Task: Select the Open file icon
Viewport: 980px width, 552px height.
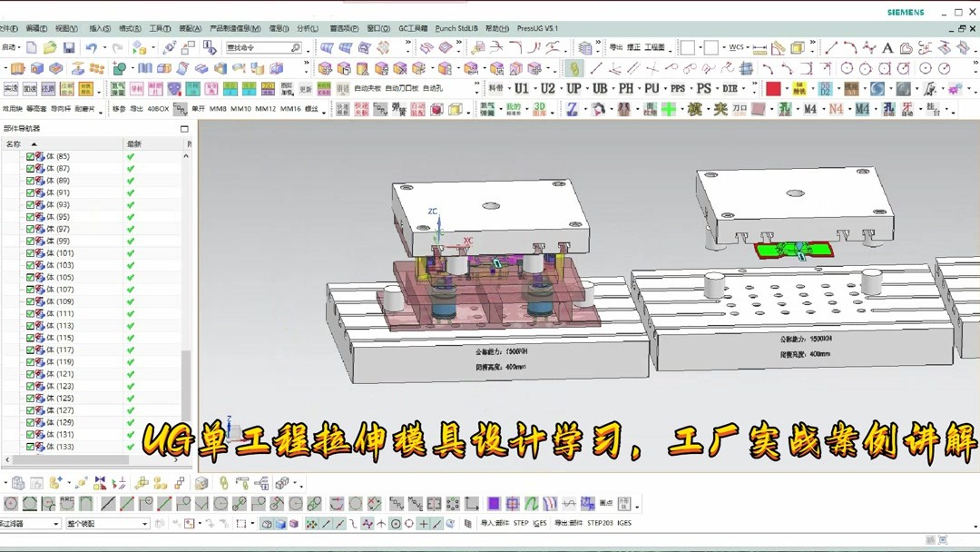Action: (x=50, y=46)
